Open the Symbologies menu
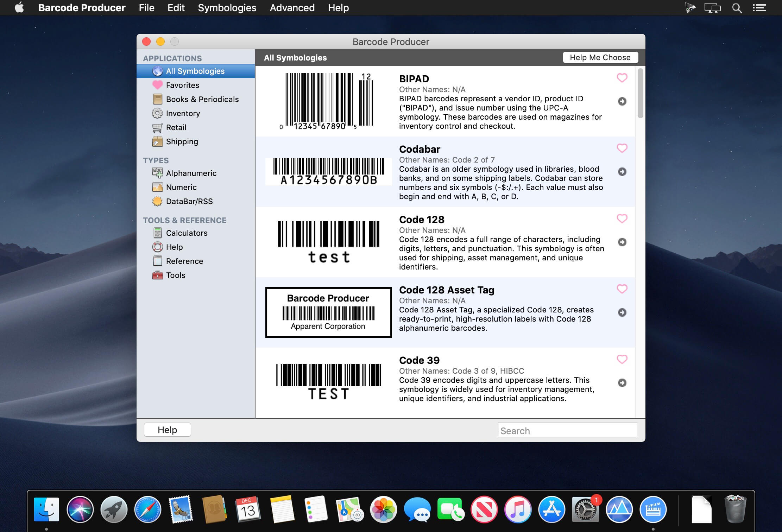The width and height of the screenshot is (782, 532). pyautogui.click(x=227, y=8)
